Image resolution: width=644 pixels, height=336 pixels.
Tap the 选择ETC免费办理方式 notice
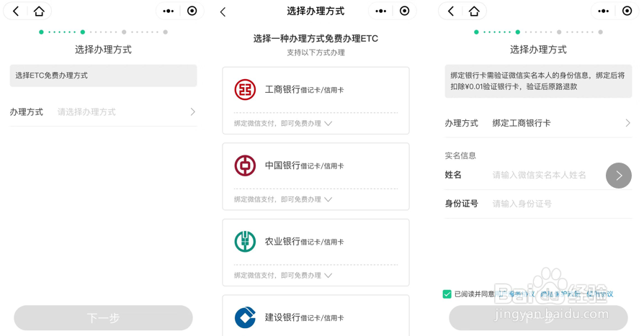pos(103,76)
